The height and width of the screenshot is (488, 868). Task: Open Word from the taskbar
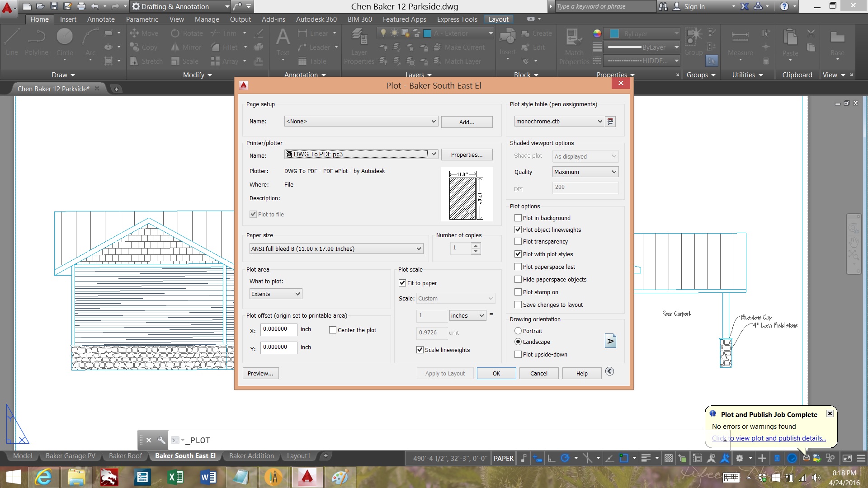pos(208,477)
